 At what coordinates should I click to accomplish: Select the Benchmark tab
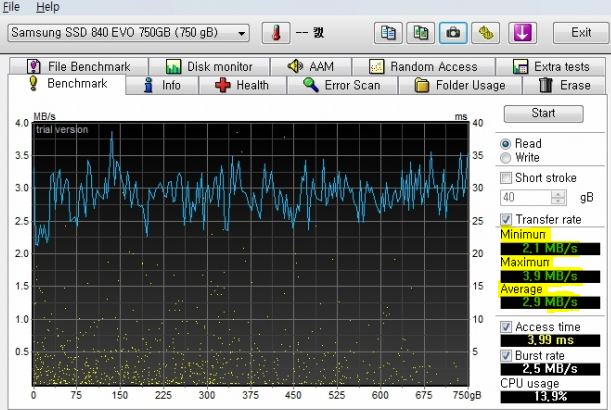pos(67,84)
